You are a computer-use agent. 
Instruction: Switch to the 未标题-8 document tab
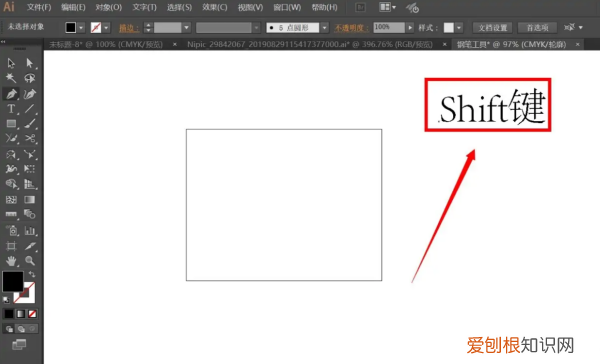(x=106, y=44)
